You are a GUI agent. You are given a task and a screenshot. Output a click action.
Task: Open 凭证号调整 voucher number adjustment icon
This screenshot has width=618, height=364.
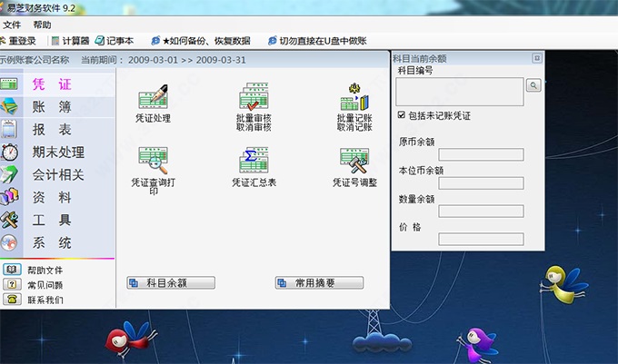354,160
